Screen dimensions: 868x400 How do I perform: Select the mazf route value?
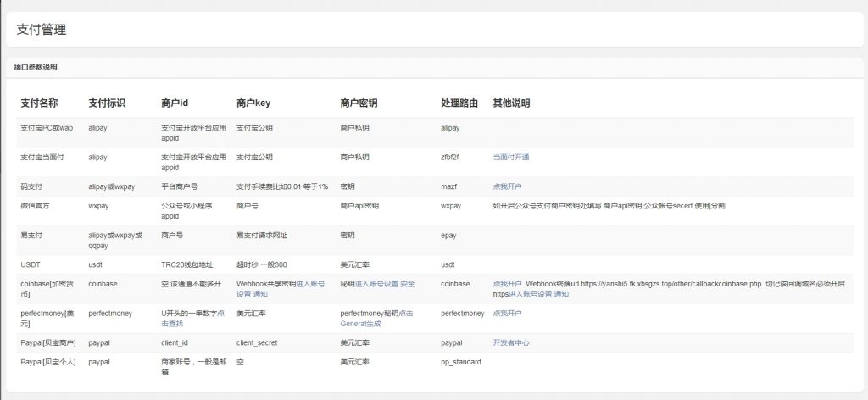[x=449, y=186]
